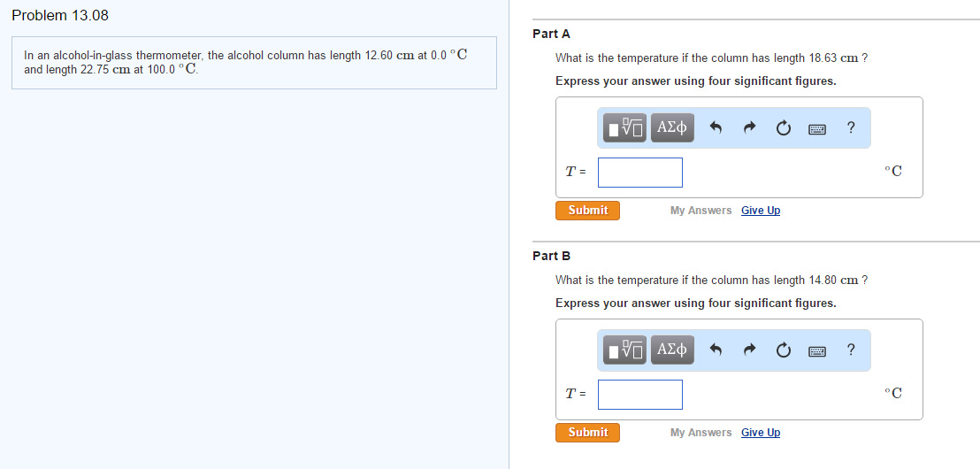Open Greek symbols palette in Part B

coord(672,350)
